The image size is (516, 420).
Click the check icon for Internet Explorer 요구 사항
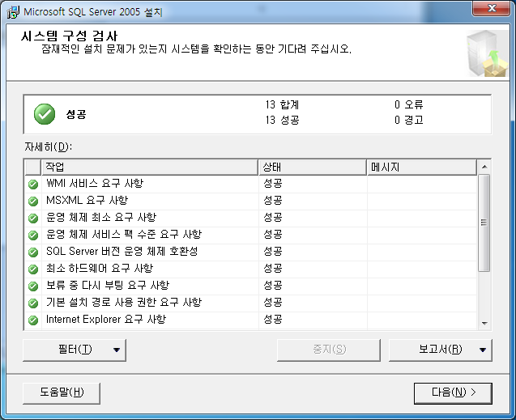(33, 320)
